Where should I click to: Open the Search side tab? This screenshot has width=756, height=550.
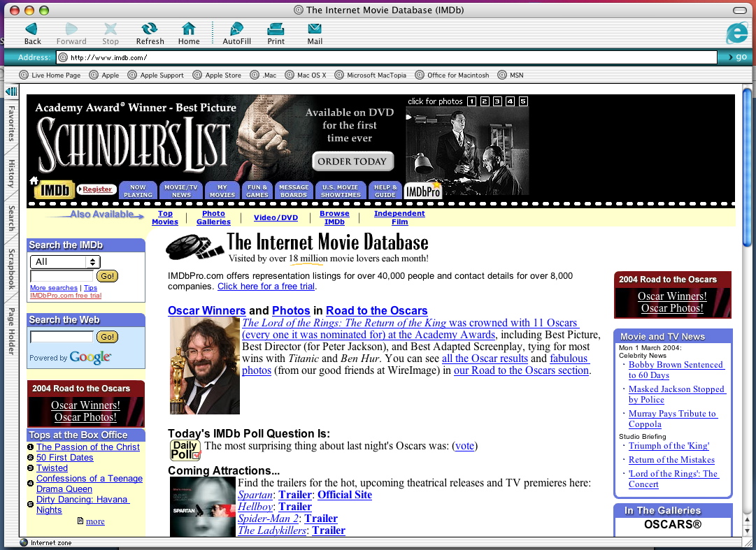pos(11,218)
